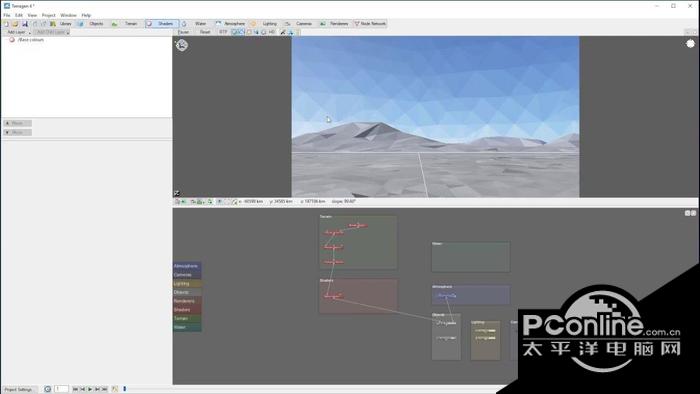Click the animation key icon beside playback controls
Screen dimensions: 700x394
[x=114, y=389]
